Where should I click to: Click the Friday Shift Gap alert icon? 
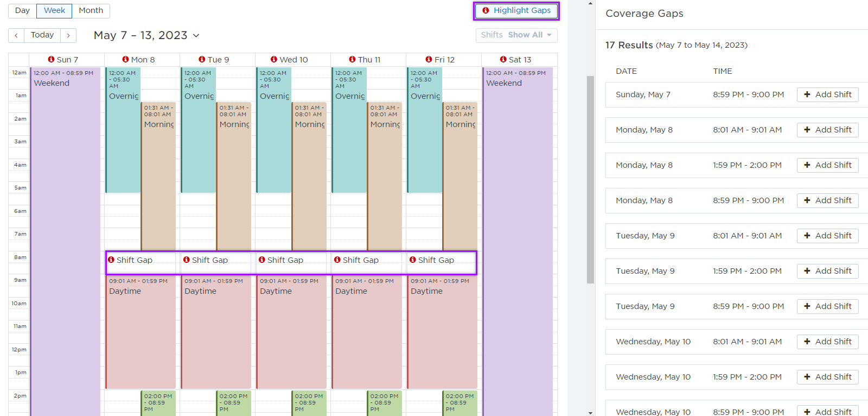click(x=413, y=260)
